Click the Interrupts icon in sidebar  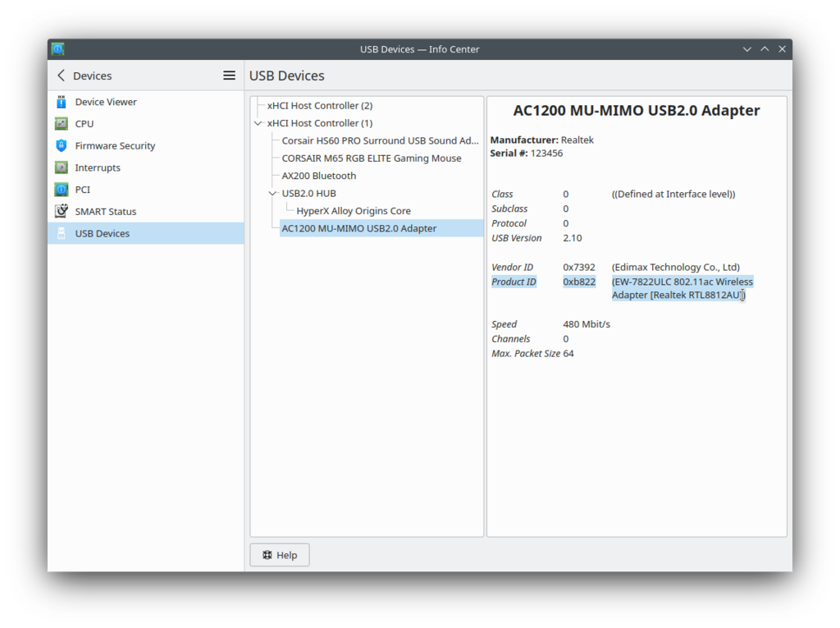click(x=62, y=167)
